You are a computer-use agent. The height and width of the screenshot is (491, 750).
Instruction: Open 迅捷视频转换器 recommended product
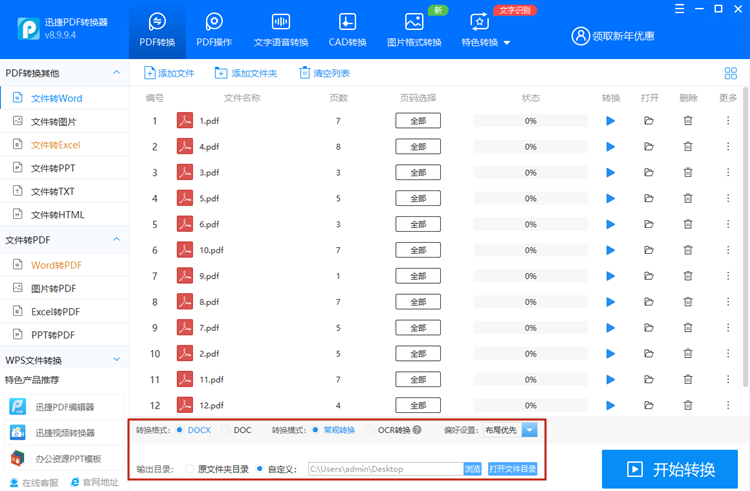pyautogui.click(x=64, y=433)
